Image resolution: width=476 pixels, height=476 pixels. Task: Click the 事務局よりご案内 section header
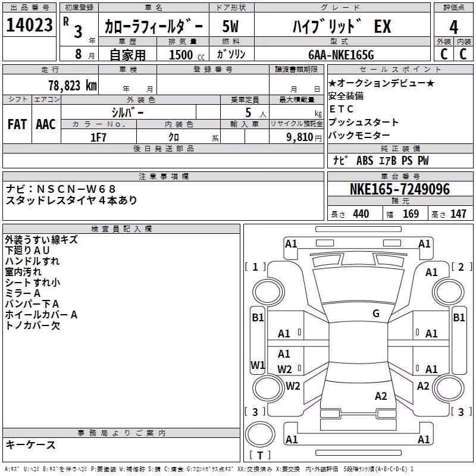click(x=121, y=433)
